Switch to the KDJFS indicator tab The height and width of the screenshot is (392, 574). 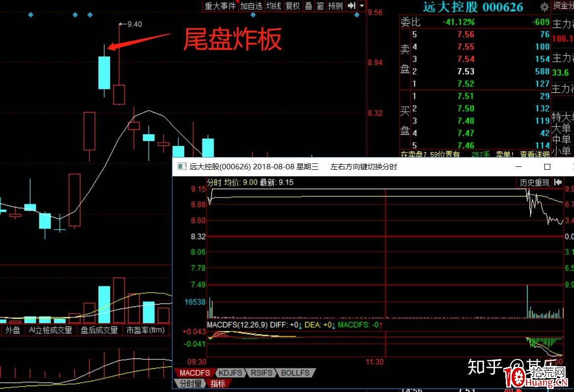point(230,373)
